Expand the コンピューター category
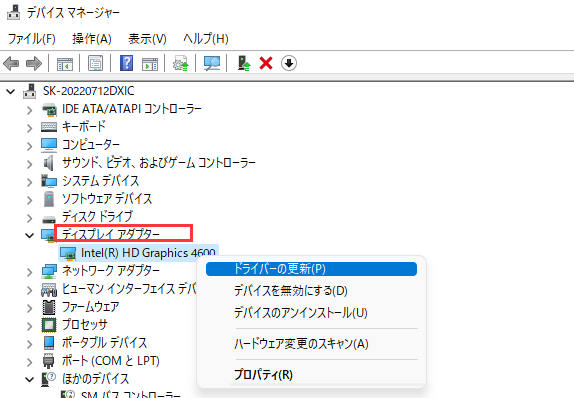This screenshot has height=398, width=574. [30, 145]
